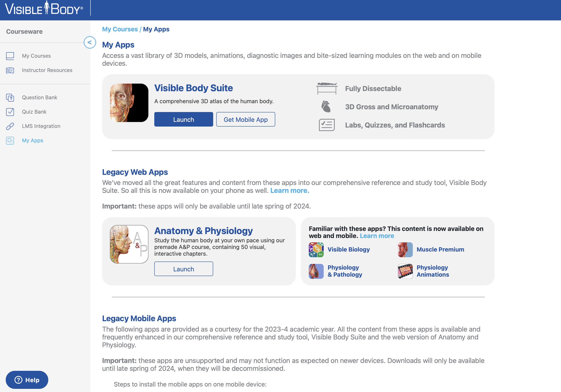The height and width of the screenshot is (392, 561).
Task: Go to My Courses breadcrumb link
Action: 120,29
